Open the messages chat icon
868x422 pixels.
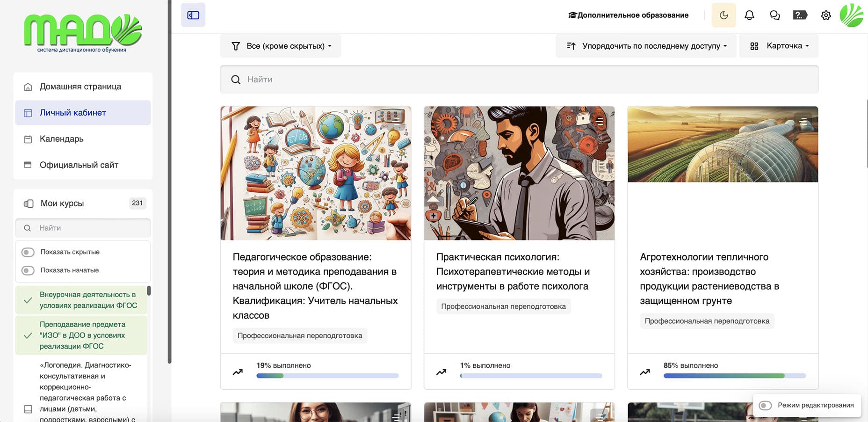[775, 15]
